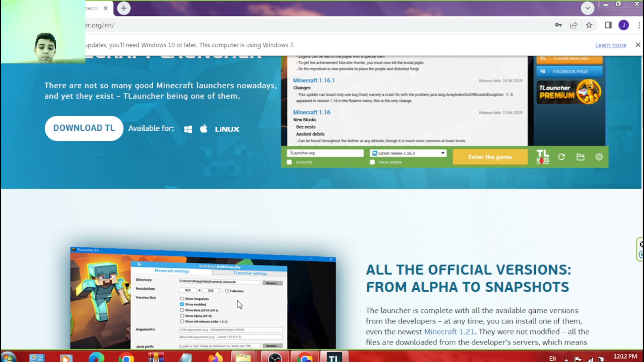Open a new browser tab
This screenshot has height=362, width=644.
click(x=124, y=8)
